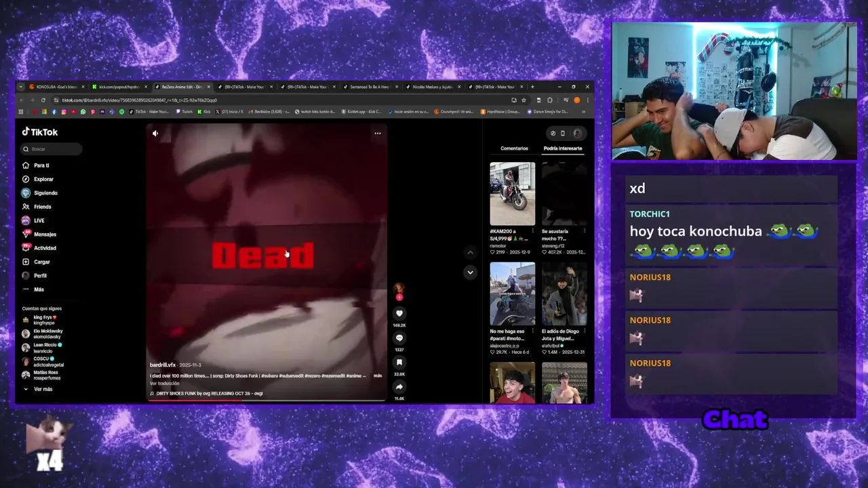Go to next video with down arrow

tap(470, 272)
